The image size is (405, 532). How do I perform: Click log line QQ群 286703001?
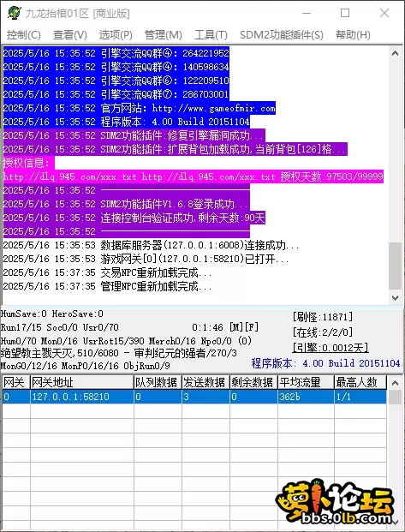[x=116, y=94]
